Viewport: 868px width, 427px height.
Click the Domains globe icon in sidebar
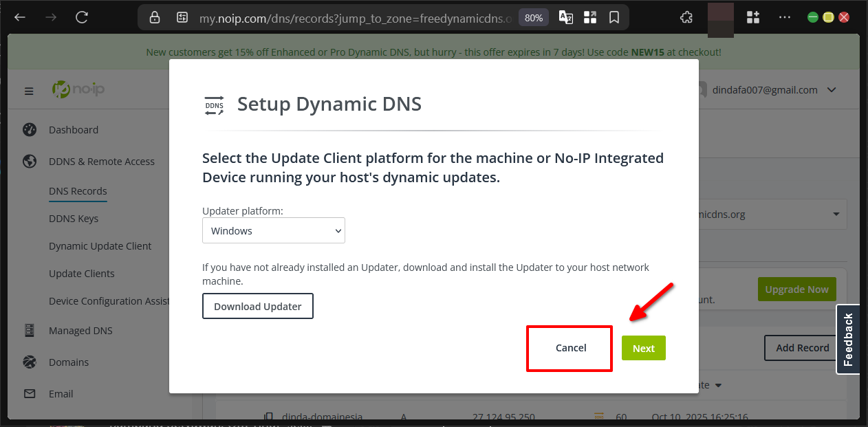pyautogui.click(x=30, y=362)
